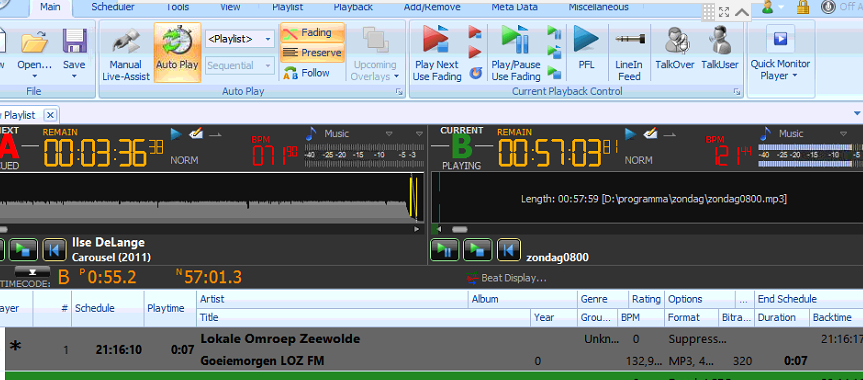Click Player B play/pause button
The image size is (863, 380).
click(444, 250)
